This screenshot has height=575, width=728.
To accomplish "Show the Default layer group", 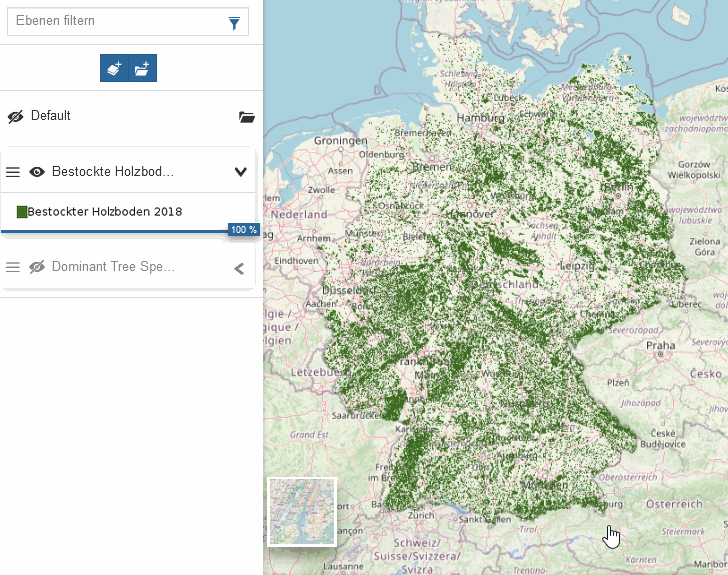I will (x=15, y=117).
